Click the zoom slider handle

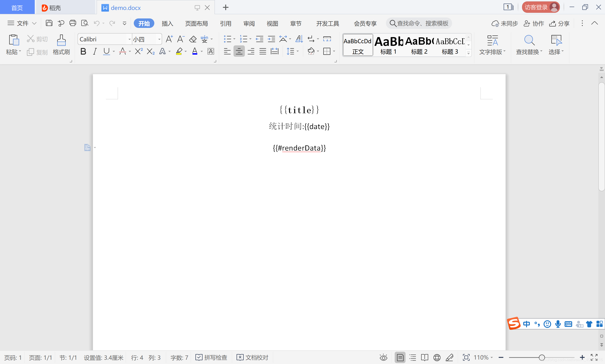542,358
